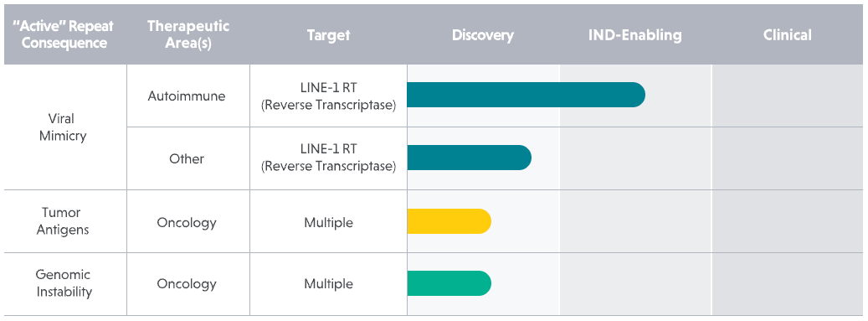Image resolution: width=868 pixels, height=321 pixels.
Task: Select the Therapeutic Area(s) header
Action: [x=188, y=34]
